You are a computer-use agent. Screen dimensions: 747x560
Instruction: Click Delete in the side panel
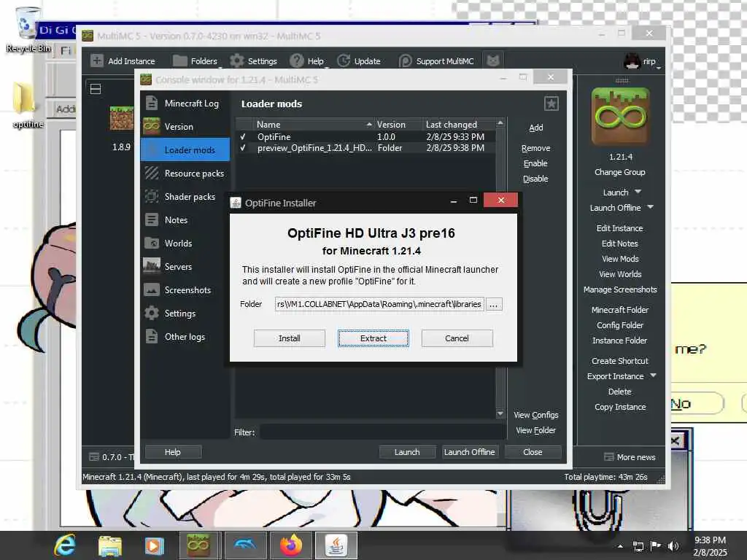[619, 392]
